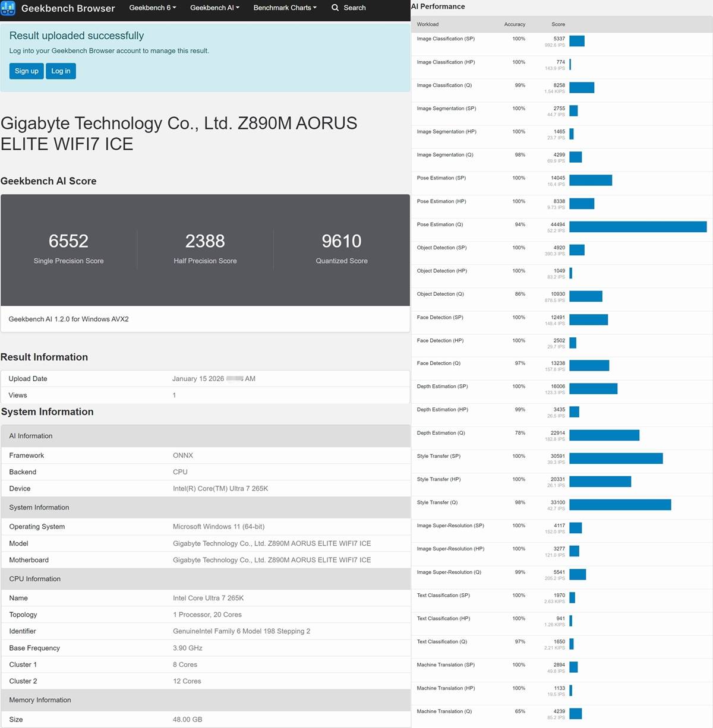Click the Style Transfer (SP) score bar
713x728 pixels.
click(x=616, y=458)
